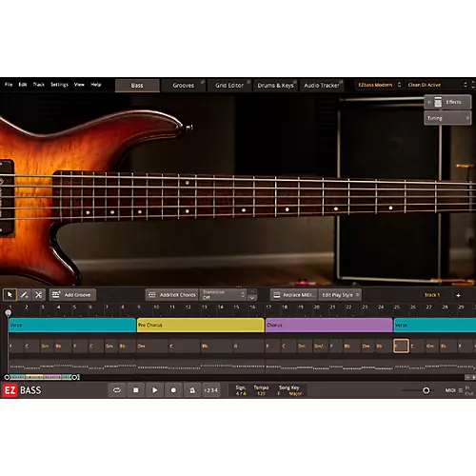The height and width of the screenshot is (476, 476).
Task: Switch to the Bass tab
Action: click(137, 86)
